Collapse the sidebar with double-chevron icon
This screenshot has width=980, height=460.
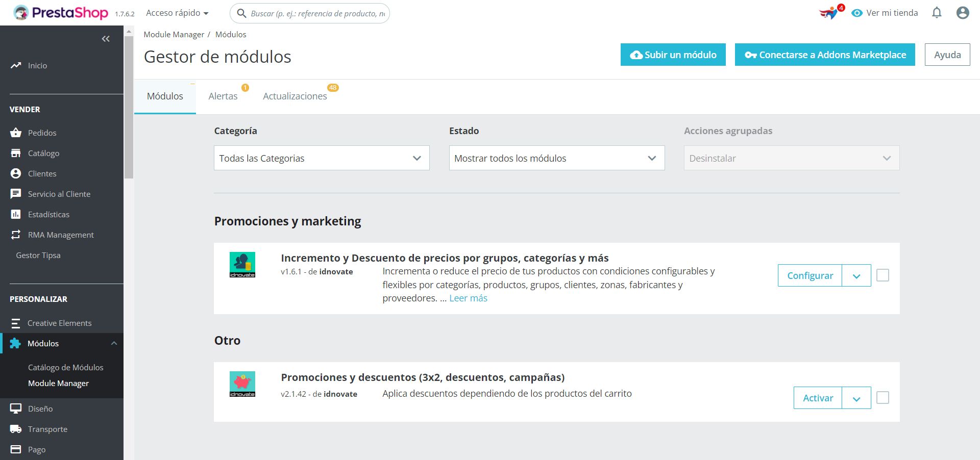(x=106, y=39)
